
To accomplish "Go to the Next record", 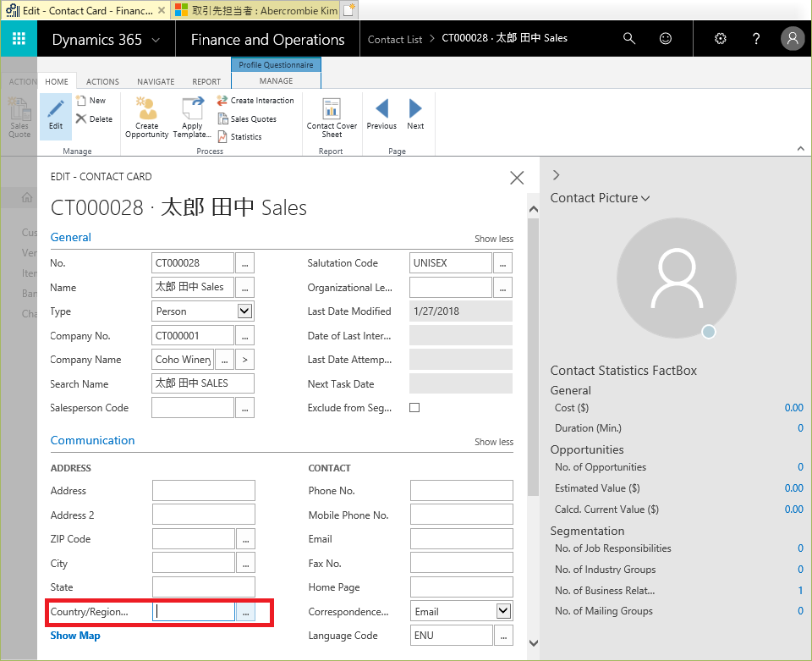I will 415,114.
